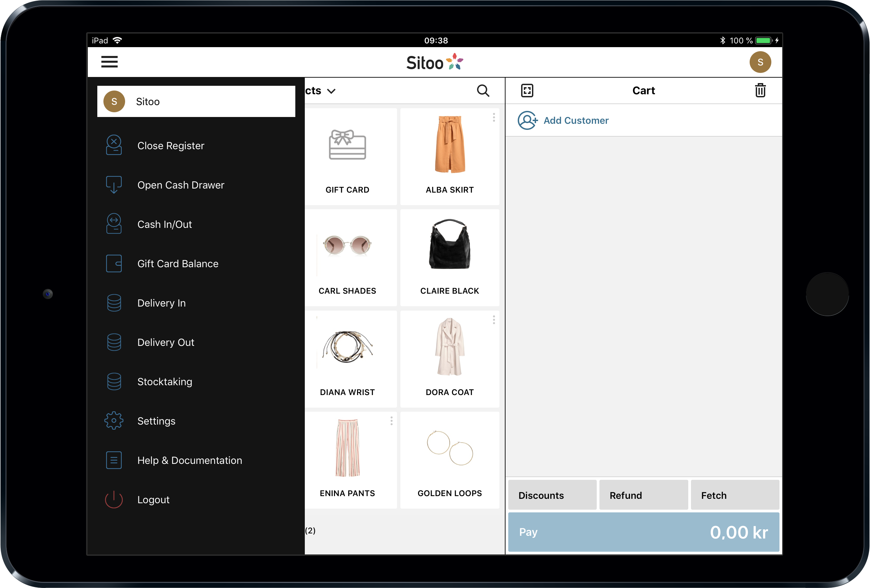Click the Wi-Fi status icon
Screen dimensions: 870x588
pyautogui.click(x=117, y=40)
